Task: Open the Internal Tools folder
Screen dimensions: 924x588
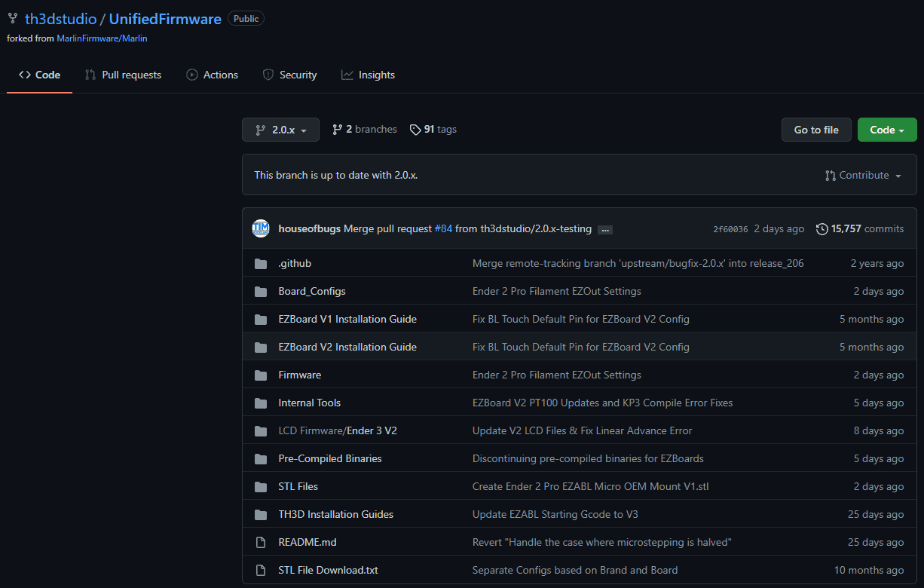Action: pos(310,403)
